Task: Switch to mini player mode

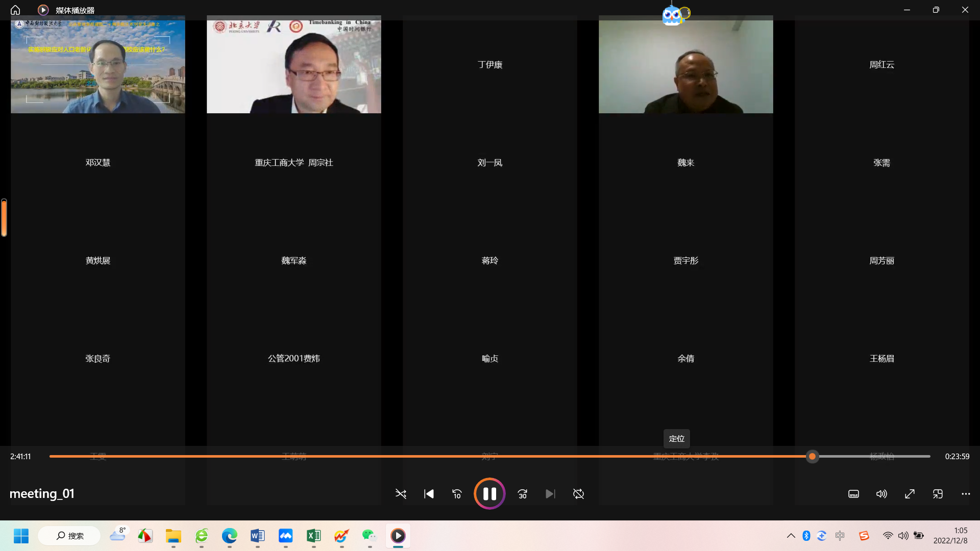Action: pos(938,494)
